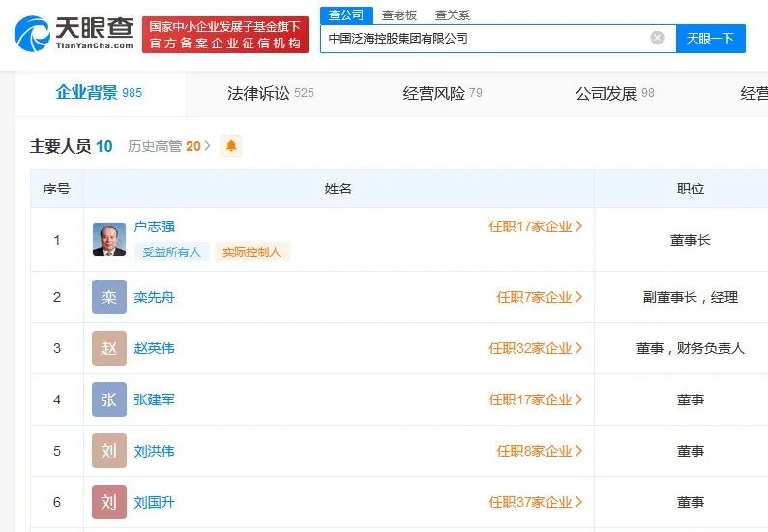Select 董事长 position cell

pyautogui.click(x=690, y=240)
